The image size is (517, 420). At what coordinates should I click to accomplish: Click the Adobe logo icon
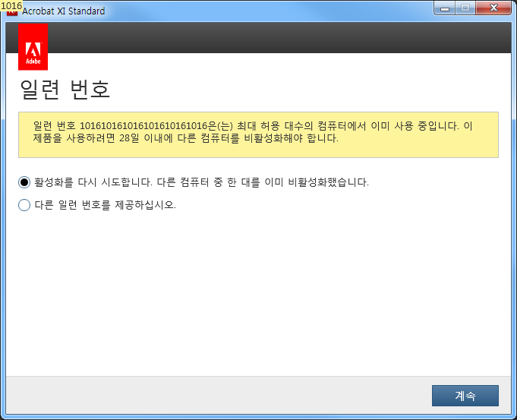point(33,47)
